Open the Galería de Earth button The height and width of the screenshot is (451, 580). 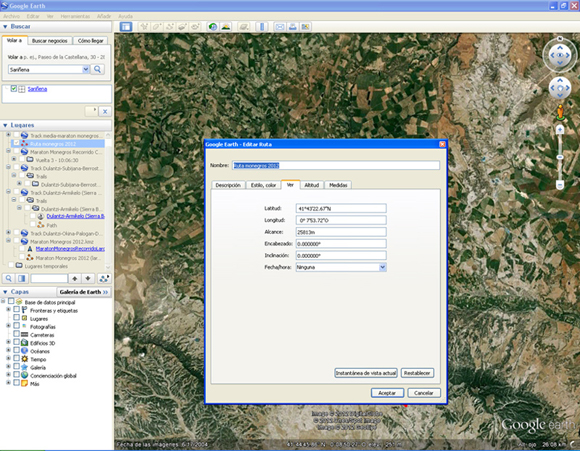point(84,292)
